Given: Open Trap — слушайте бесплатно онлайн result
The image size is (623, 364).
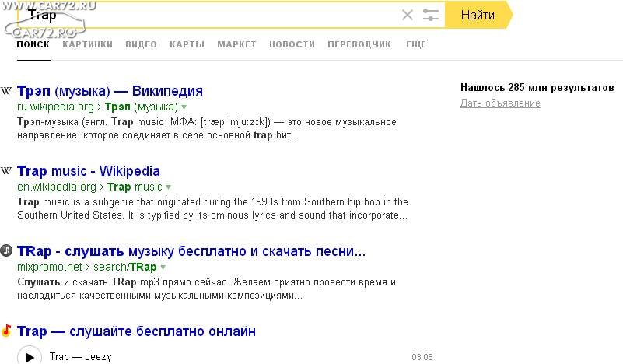Looking at the screenshot, I should pyautogui.click(x=136, y=331).
